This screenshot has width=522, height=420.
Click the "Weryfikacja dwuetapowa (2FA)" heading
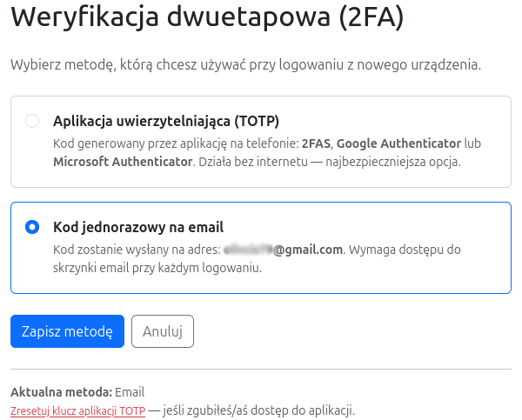195,18
